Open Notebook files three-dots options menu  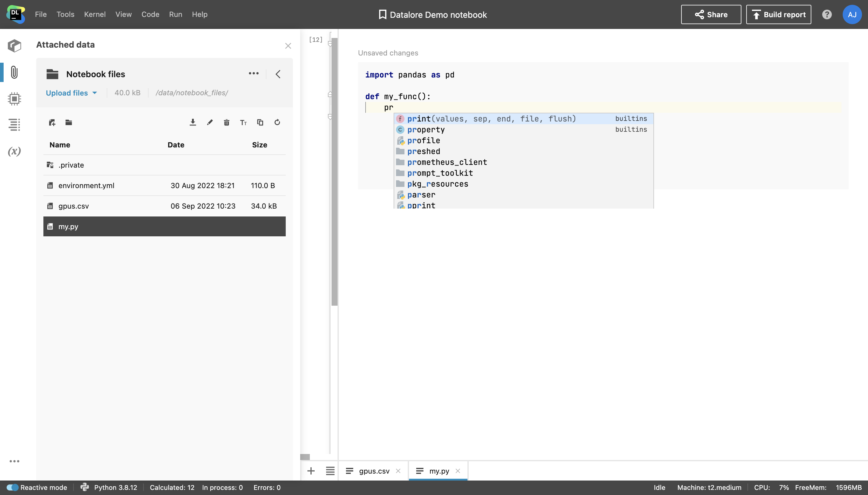pos(253,74)
